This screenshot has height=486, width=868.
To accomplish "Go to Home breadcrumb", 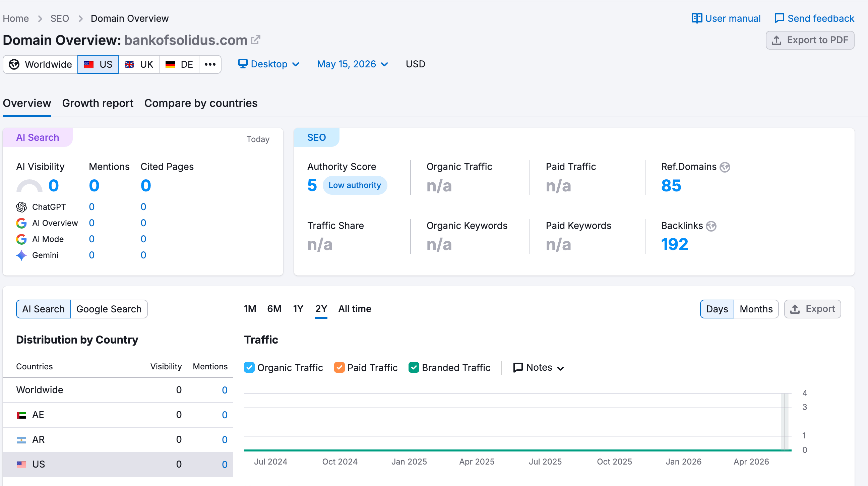I will 16,18.
